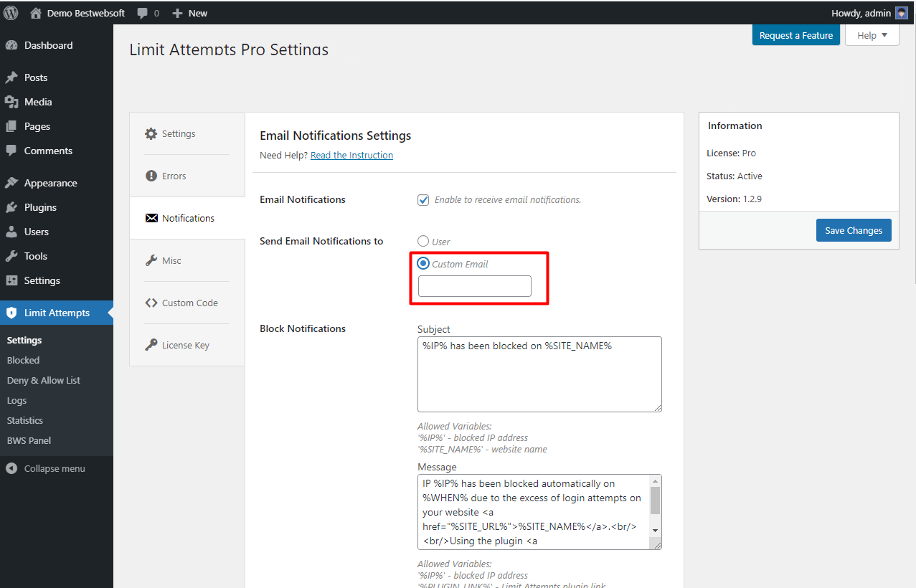Click the Subject textarea resize handle
Image resolution: width=916 pixels, height=588 pixels.
pyautogui.click(x=657, y=407)
